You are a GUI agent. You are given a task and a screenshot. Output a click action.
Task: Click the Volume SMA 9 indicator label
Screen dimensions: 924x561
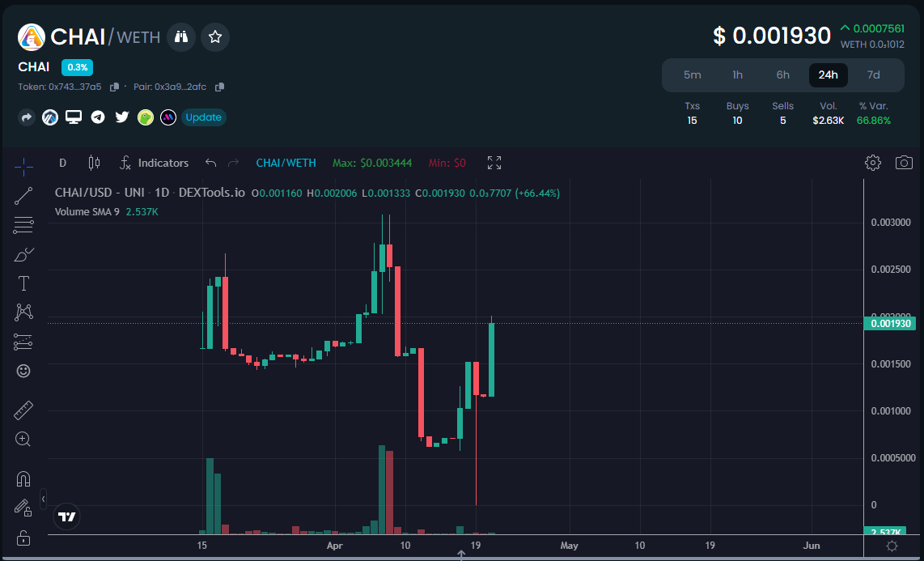click(87, 211)
